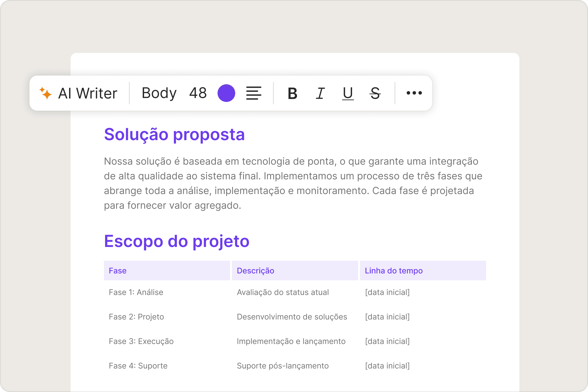The width and height of the screenshot is (588, 392).
Task: Select the heading 'Solução proposta'
Action: coord(174,135)
